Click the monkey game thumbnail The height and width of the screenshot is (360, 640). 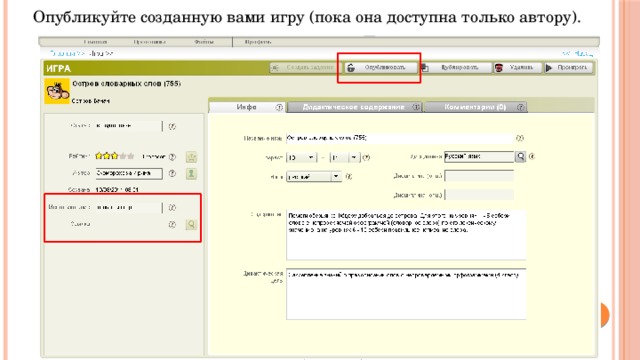click(x=57, y=91)
